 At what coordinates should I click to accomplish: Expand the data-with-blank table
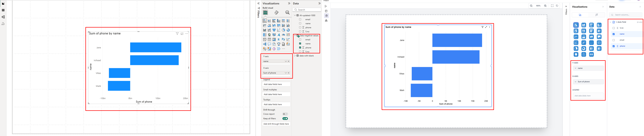[x=295, y=56]
